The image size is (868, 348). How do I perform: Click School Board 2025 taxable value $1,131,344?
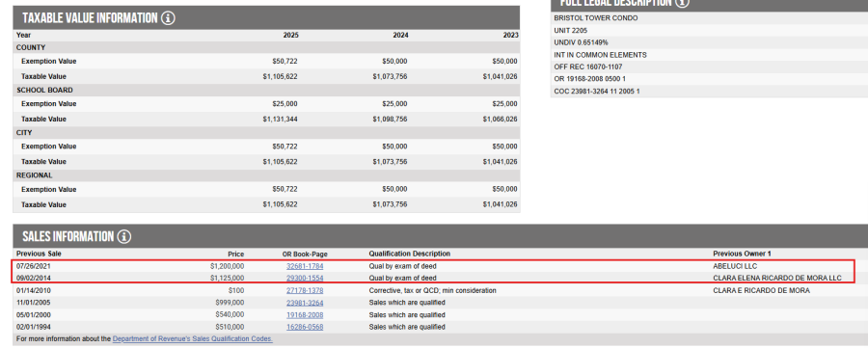(x=280, y=119)
